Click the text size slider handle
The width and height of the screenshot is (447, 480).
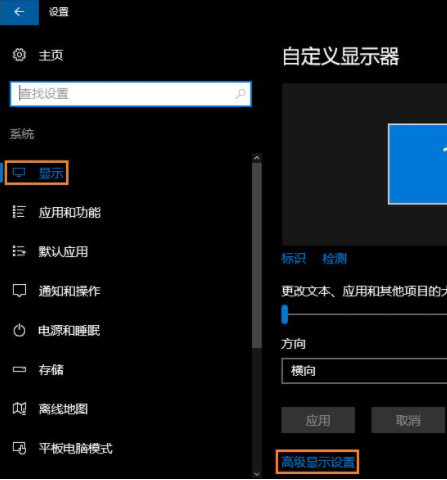click(284, 314)
